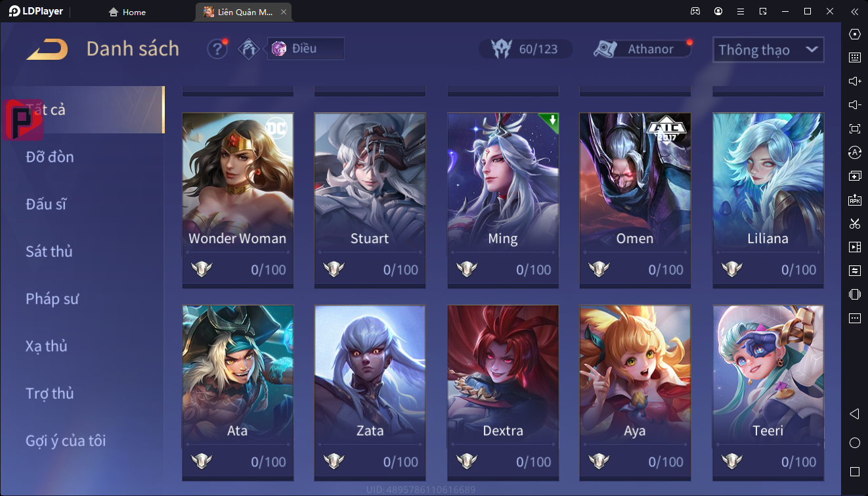The image size is (868, 496).
Task: Click the home-arrow icon beside Điều
Action: click(x=249, y=49)
